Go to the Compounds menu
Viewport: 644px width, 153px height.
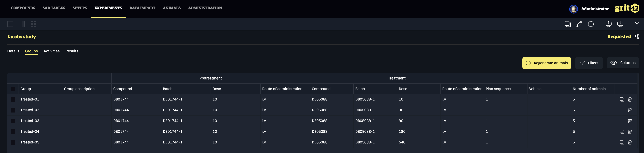pyautogui.click(x=23, y=8)
